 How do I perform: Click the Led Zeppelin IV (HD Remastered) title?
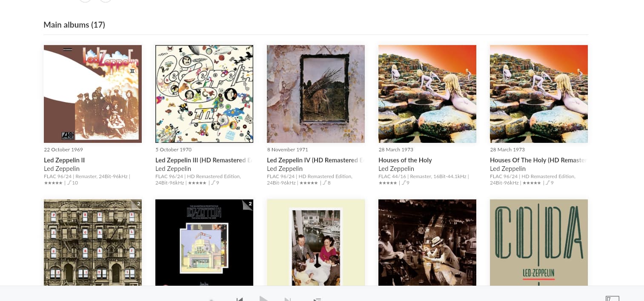(316, 160)
